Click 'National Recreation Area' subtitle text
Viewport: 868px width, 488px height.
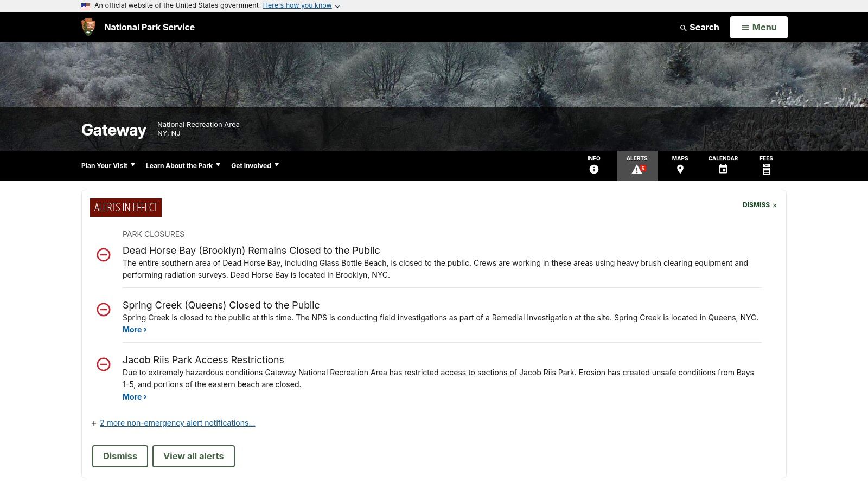(199, 124)
